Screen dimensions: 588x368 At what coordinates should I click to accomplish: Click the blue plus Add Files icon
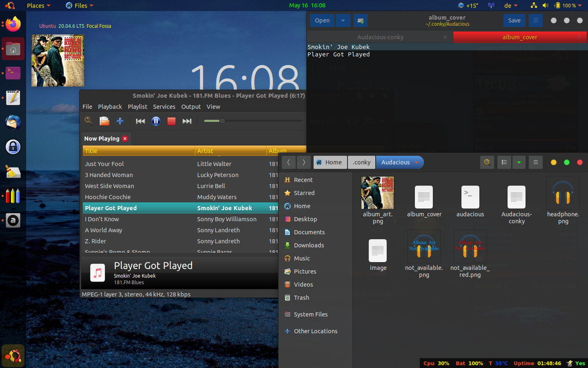point(120,121)
